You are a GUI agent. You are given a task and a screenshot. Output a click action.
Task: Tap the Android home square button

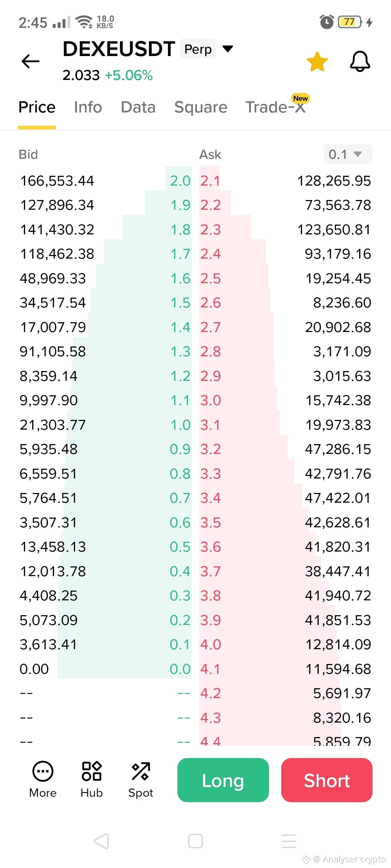pos(195,841)
